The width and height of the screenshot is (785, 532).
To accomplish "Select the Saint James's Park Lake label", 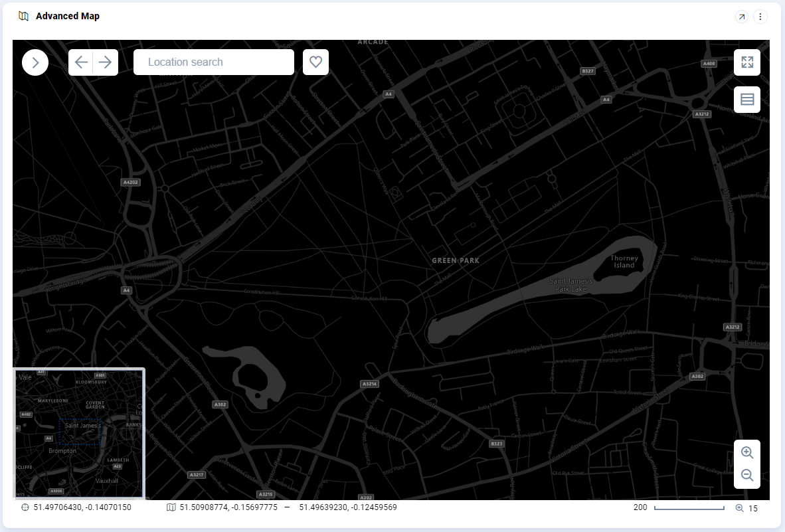I will click(x=570, y=285).
